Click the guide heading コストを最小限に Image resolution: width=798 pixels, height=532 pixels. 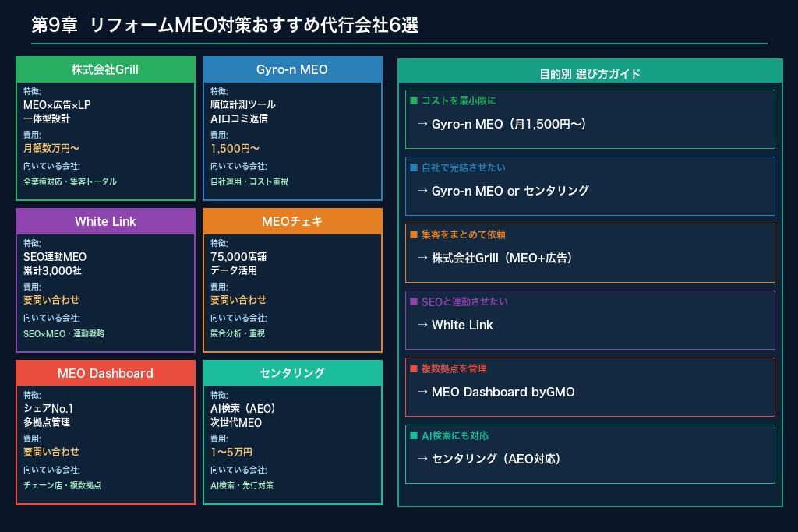click(x=458, y=100)
